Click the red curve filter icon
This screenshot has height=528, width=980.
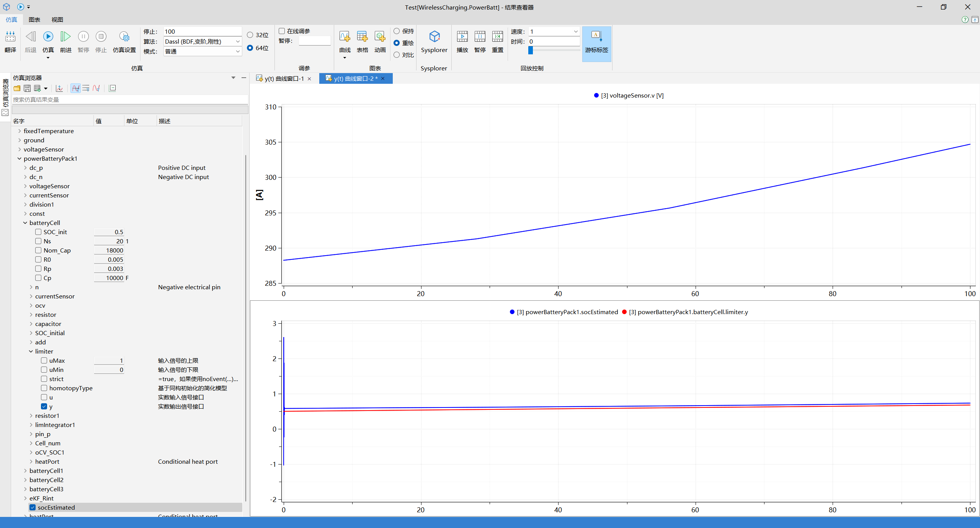pyautogui.click(x=96, y=88)
